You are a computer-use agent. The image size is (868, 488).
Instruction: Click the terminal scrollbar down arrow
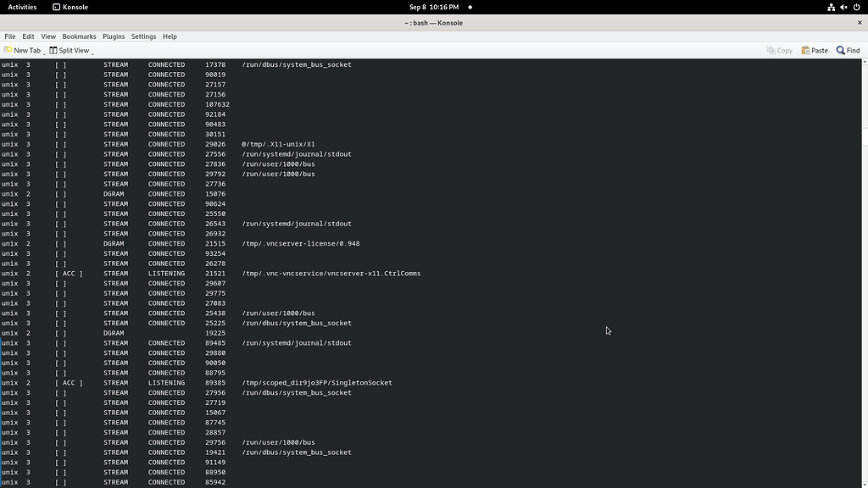pyautogui.click(x=864, y=483)
